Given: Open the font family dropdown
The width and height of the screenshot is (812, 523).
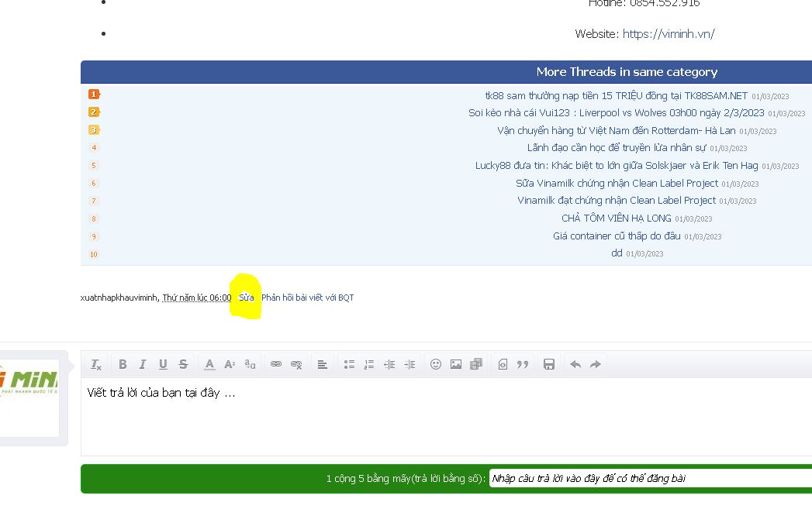Looking at the screenshot, I should pyautogui.click(x=250, y=364).
